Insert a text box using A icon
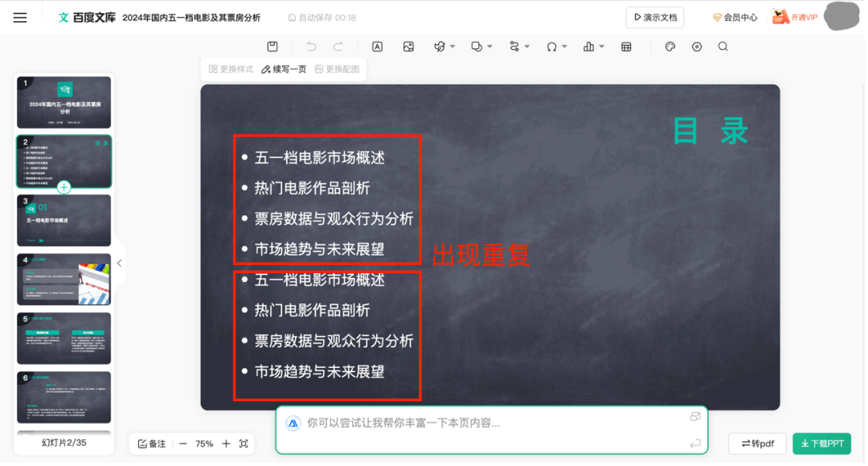The width and height of the screenshot is (868, 466). pyautogui.click(x=377, y=47)
